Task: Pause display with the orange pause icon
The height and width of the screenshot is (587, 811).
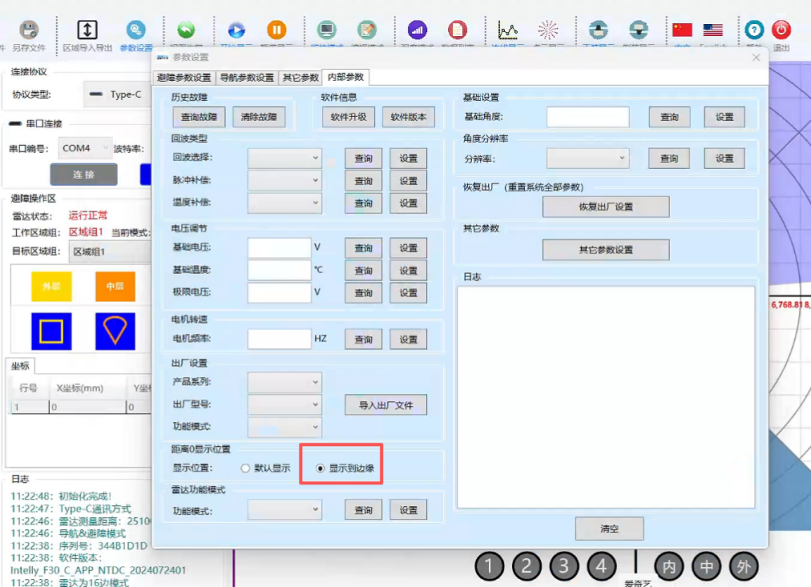Action: 277,30
